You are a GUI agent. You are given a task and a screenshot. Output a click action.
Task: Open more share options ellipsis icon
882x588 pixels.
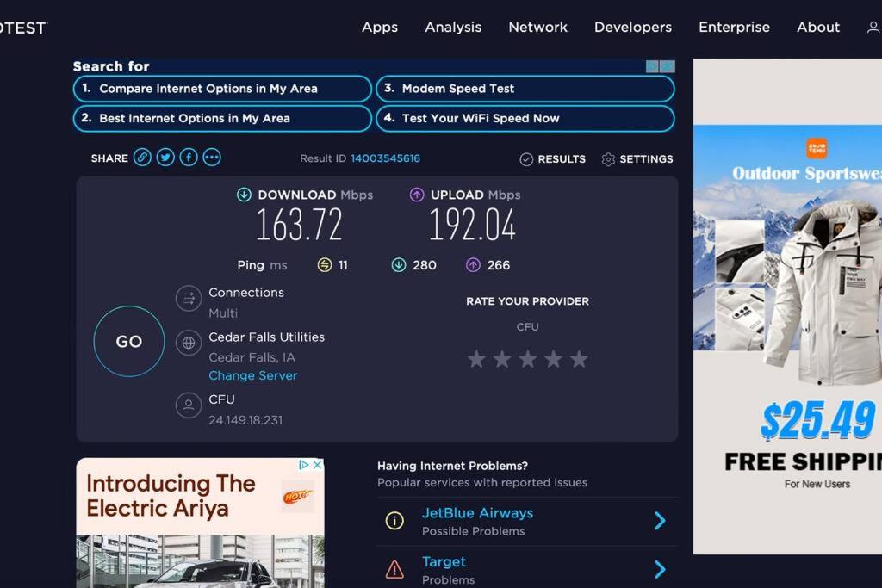click(x=212, y=158)
